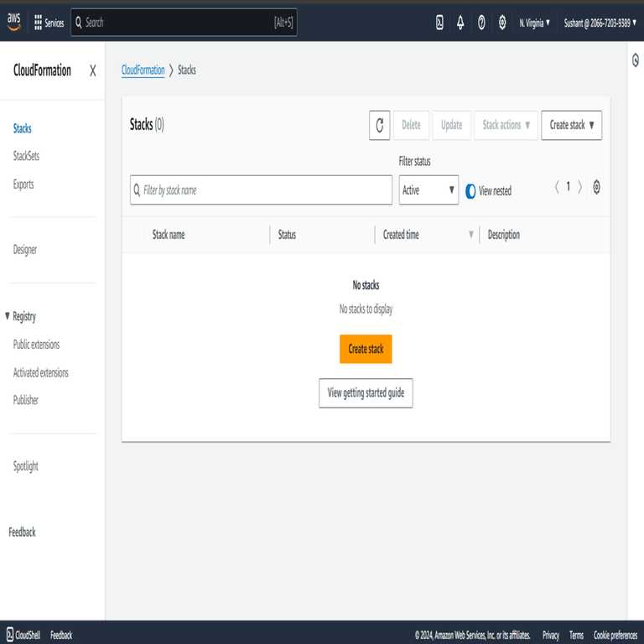Open the Privacy link in footer
The width and height of the screenshot is (644, 644).
point(550,636)
